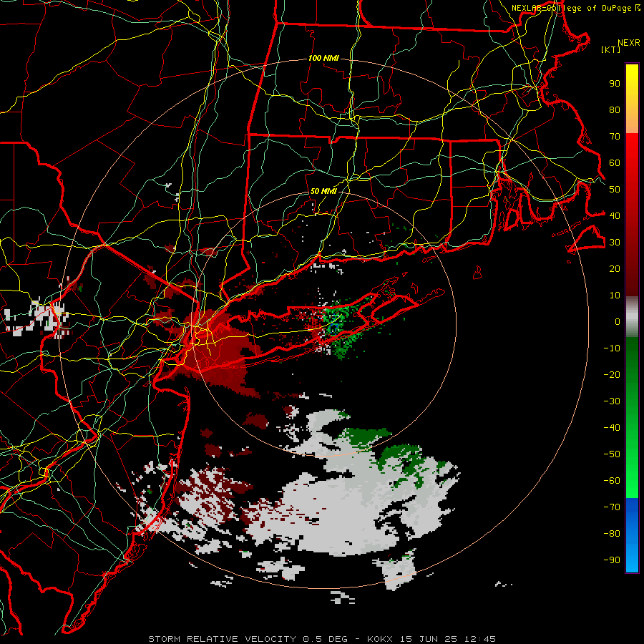Click the -40 knot scale label

[x=612, y=428]
